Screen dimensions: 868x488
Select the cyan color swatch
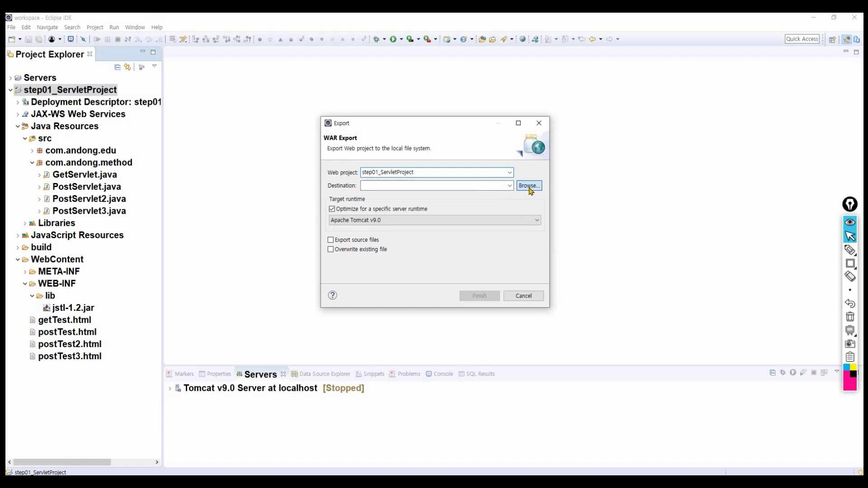846,367
